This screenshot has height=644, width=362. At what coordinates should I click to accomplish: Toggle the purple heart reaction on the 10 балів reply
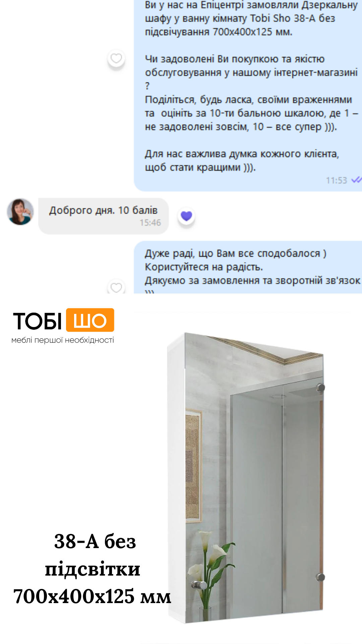click(186, 216)
